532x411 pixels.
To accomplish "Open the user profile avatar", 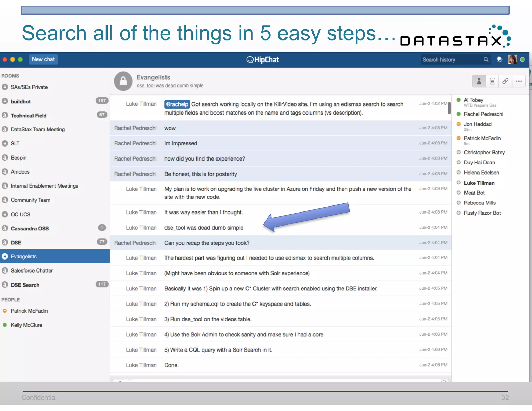I will pos(512,60).
